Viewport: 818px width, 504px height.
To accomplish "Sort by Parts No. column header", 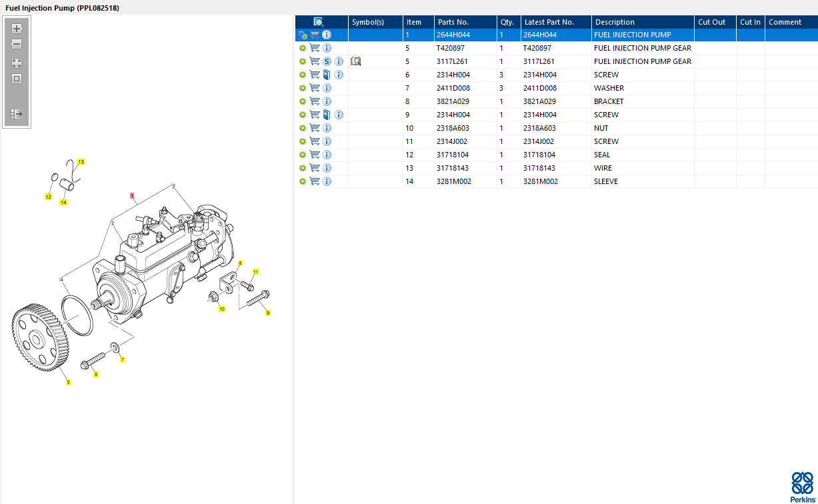I will [466, 22].
